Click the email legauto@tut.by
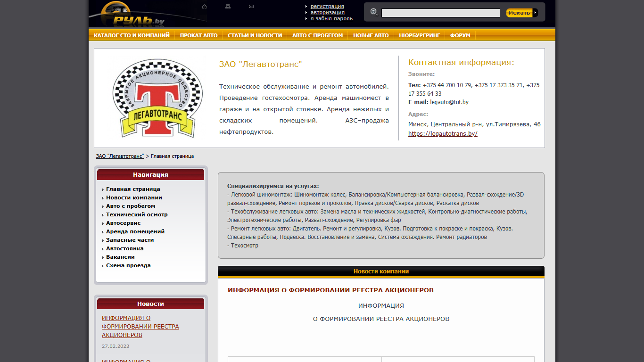Screen dimensions: 644x362 (x=449, y=102)
